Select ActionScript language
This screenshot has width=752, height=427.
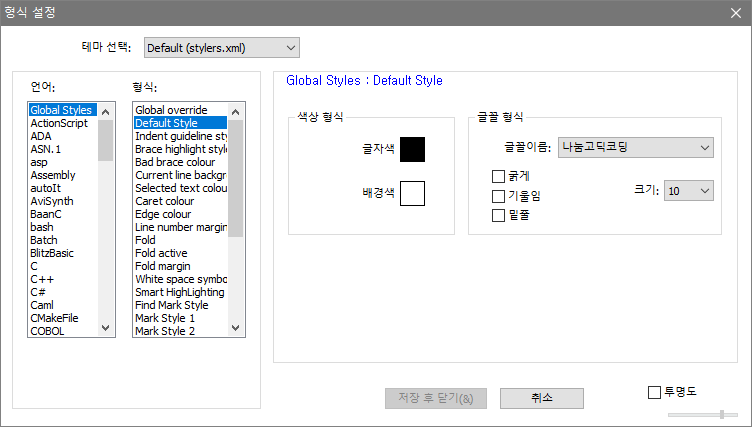pos(63,123)
